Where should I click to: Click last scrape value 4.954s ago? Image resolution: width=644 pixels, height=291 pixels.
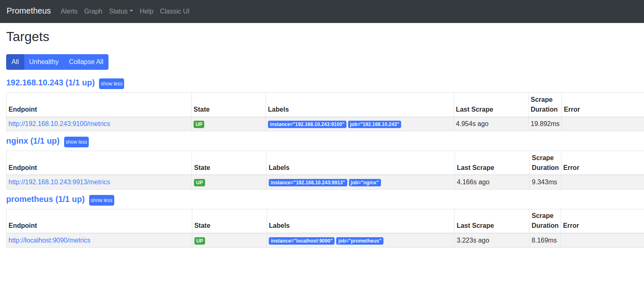click(x=472, y=124)
